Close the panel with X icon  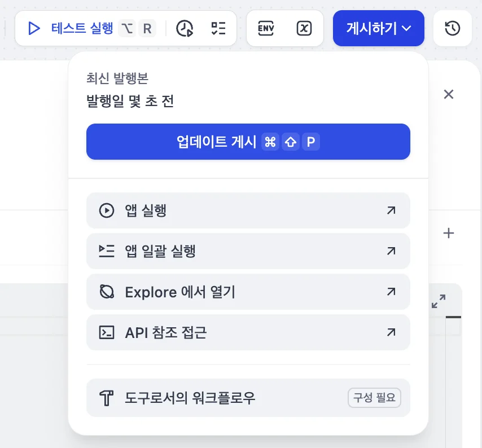click(449, 94)
